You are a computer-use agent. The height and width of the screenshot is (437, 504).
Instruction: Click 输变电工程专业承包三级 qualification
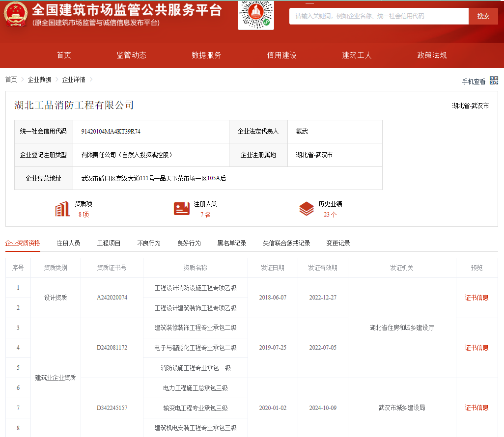tap(196, 408)
